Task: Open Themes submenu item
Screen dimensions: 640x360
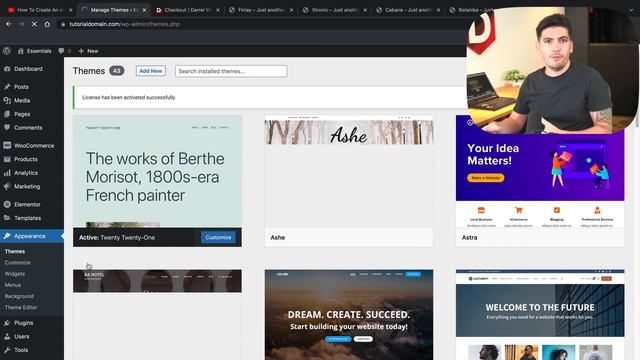Action: tap(15, 251)
